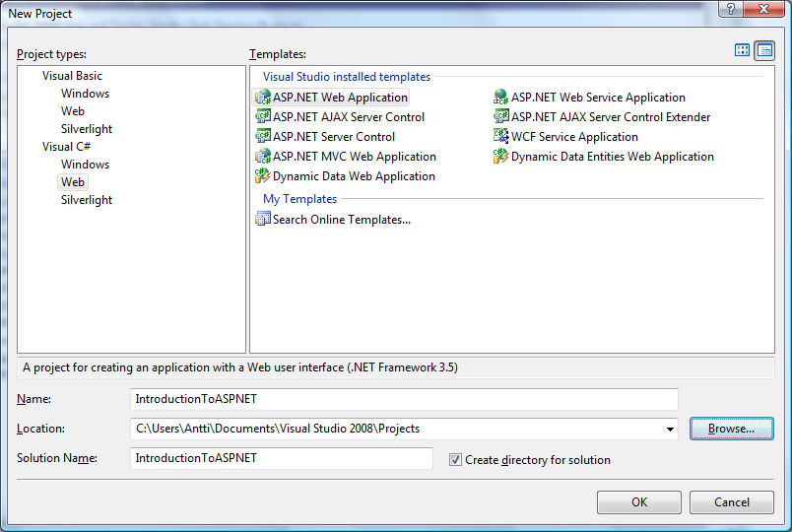
Task: Confirm the new project with OK
Action: coord(639,502)
